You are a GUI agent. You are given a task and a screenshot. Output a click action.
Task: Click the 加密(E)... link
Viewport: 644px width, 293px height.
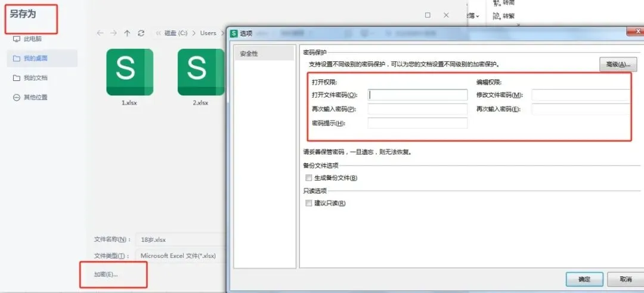coord(106,275)
